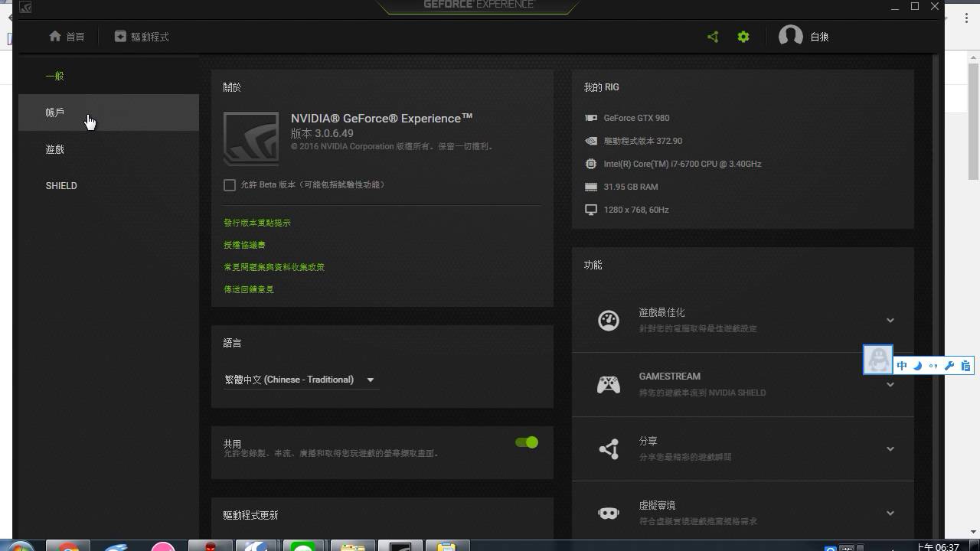Viewport: 980px width, 551px height.
Task: Click the NVIDIA logo in 關於 panel
Action: [x=251, y=139]
